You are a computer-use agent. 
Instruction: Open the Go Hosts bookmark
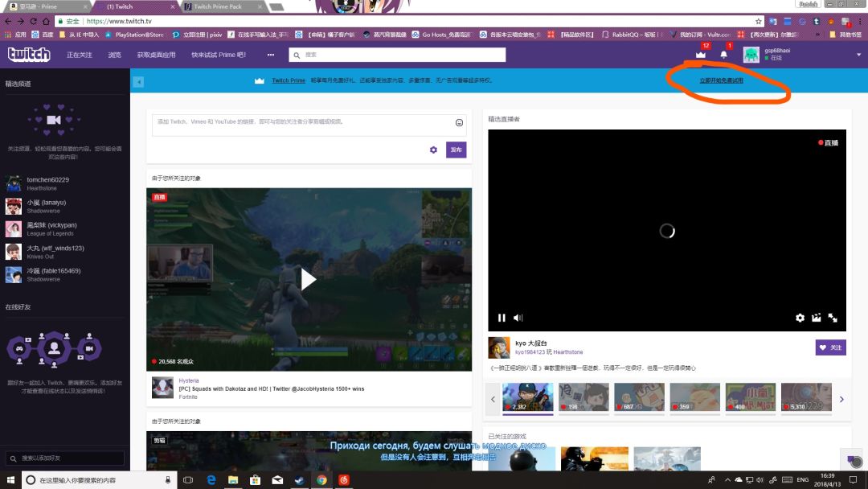point(442,35)
